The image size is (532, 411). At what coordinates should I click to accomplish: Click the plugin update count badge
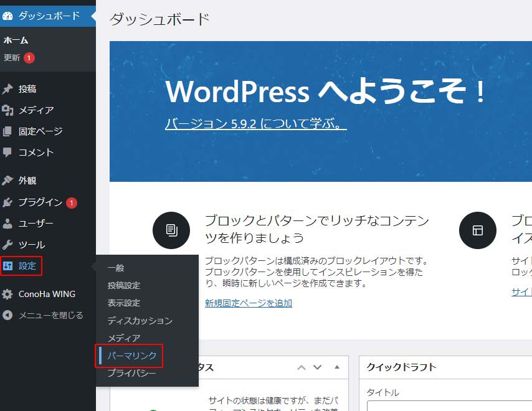72,203
